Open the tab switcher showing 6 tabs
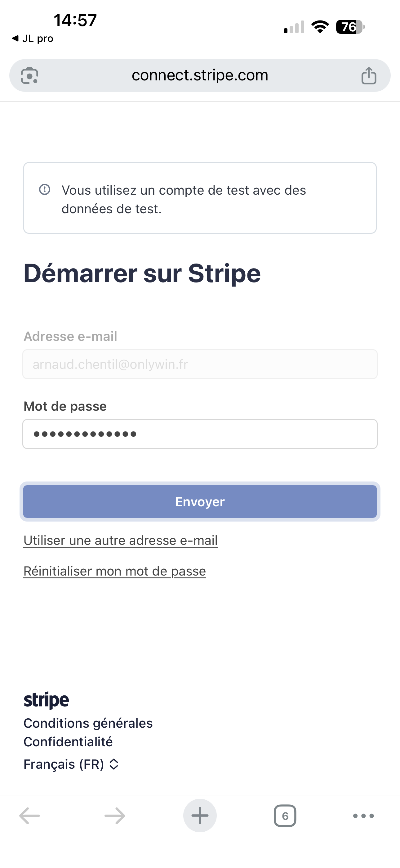 pos(285,816)
